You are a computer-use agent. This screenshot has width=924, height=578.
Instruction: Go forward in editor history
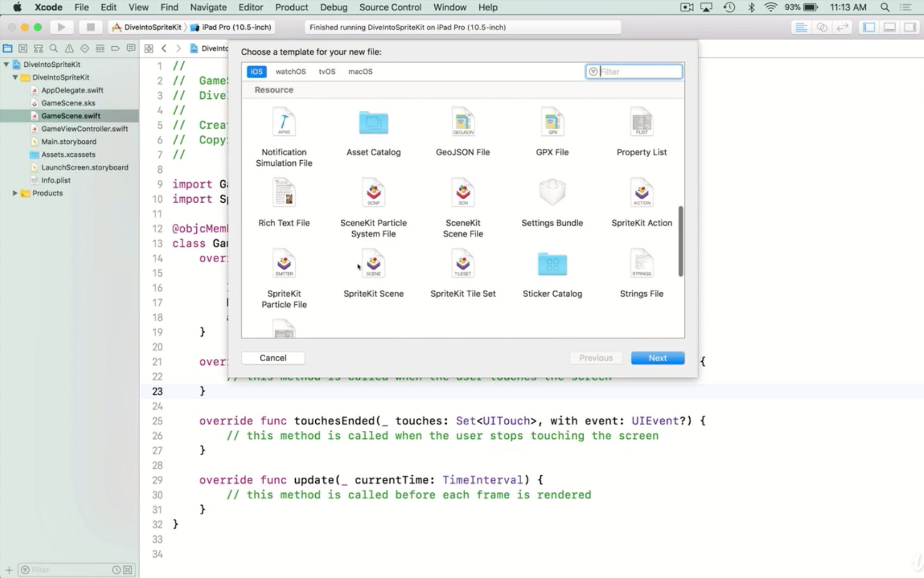point(178,48)
